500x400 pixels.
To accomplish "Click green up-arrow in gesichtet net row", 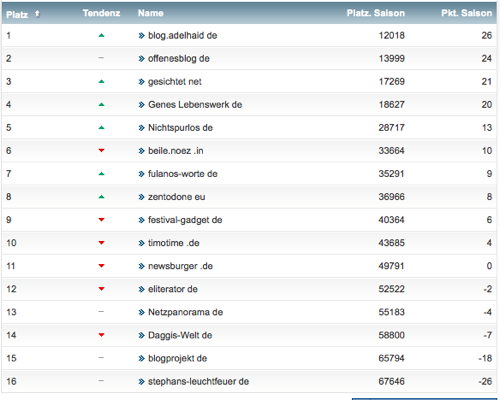I will tap(101, 81).
